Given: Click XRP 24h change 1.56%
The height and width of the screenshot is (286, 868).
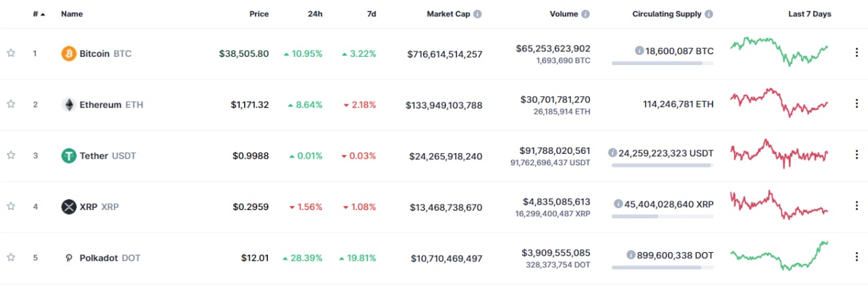Looking at the screenshot, I should pos(306,207).
